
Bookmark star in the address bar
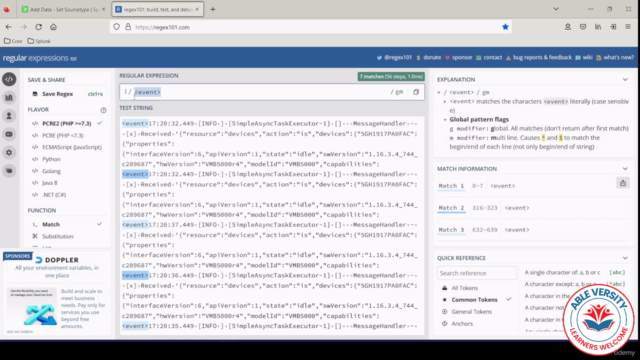tap(505, 27)
